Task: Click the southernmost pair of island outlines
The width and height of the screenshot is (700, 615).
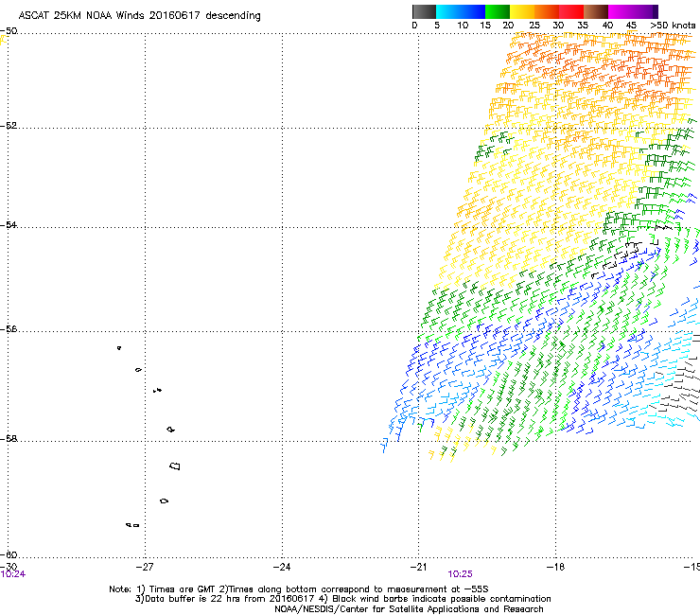Action: click(132, 525)
